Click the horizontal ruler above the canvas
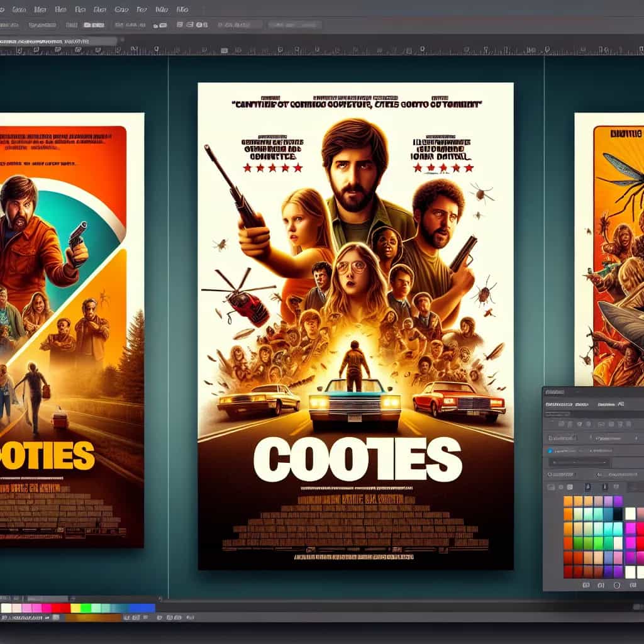The width and height of the screenshot is (644, 644). 322,50
